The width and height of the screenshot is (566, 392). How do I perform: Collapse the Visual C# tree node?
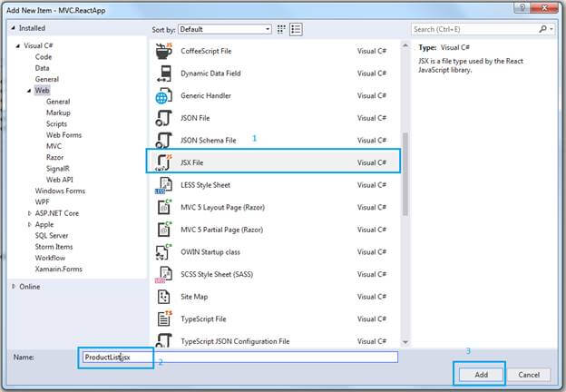coord(18,46)
